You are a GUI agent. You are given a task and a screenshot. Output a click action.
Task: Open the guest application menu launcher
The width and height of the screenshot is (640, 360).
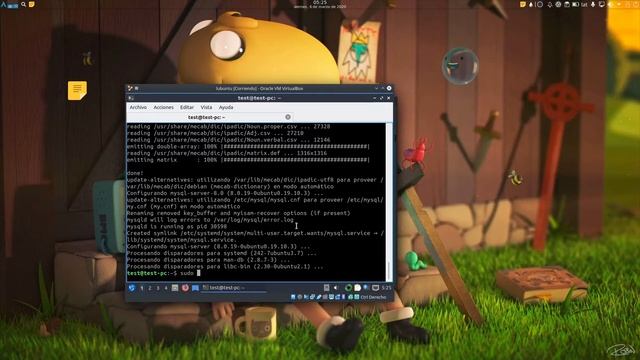coord(132,288)
